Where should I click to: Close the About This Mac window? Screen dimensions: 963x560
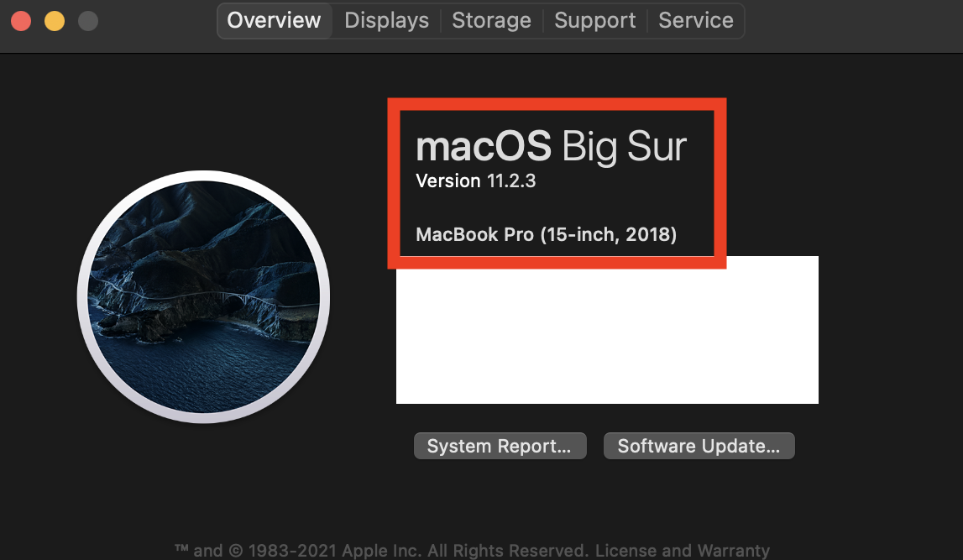(x=21, y=21)
